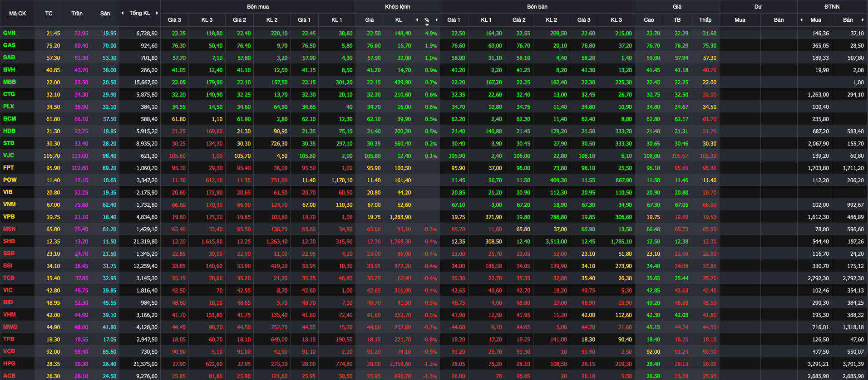This screenshot has width=868, height=380.
Task: Click KL header under Khớp lệnh
Action: click(x=399, y=20)
